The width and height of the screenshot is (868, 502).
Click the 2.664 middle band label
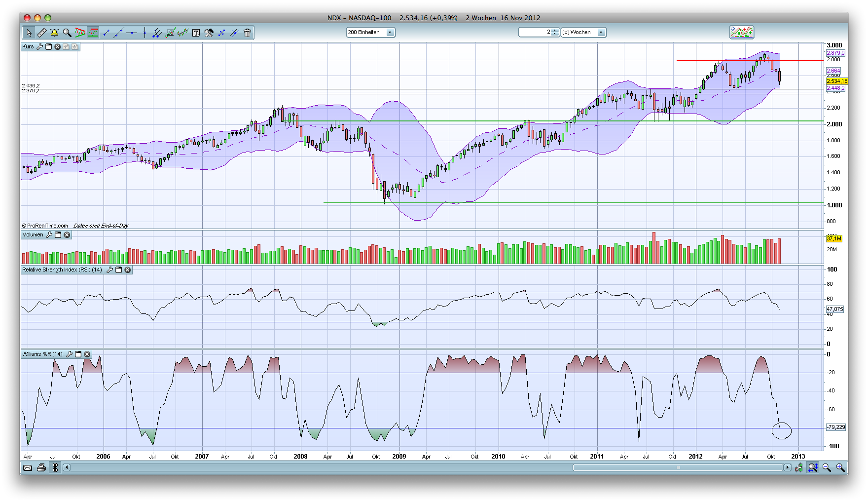pos(833,71)
